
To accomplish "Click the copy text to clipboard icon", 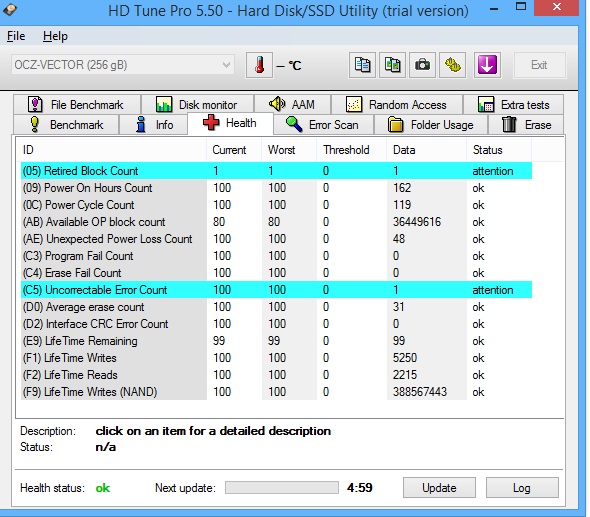I will [362, 65].
